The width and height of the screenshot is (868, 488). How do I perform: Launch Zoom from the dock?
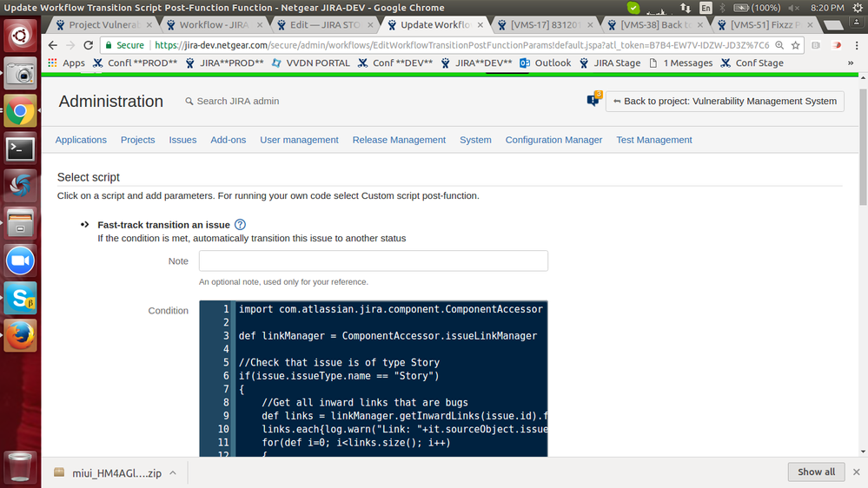click(21, 260)
